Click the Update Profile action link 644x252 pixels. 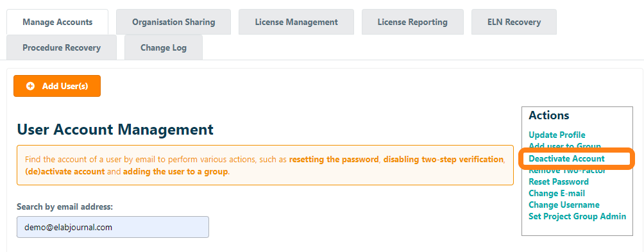pos(557,135)
